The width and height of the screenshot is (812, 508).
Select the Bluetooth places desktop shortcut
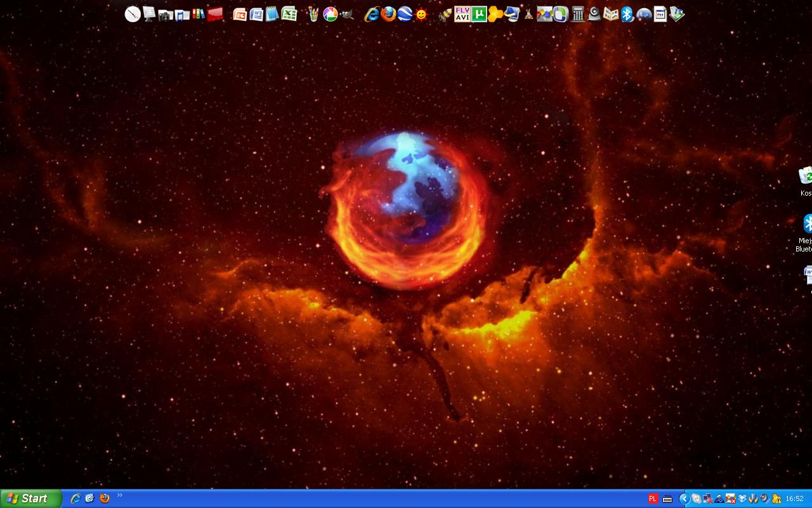[x=806, y=233]
